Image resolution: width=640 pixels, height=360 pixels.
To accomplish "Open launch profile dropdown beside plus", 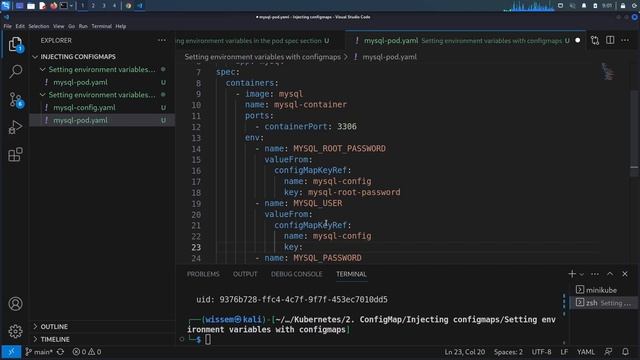I will 582,274.
